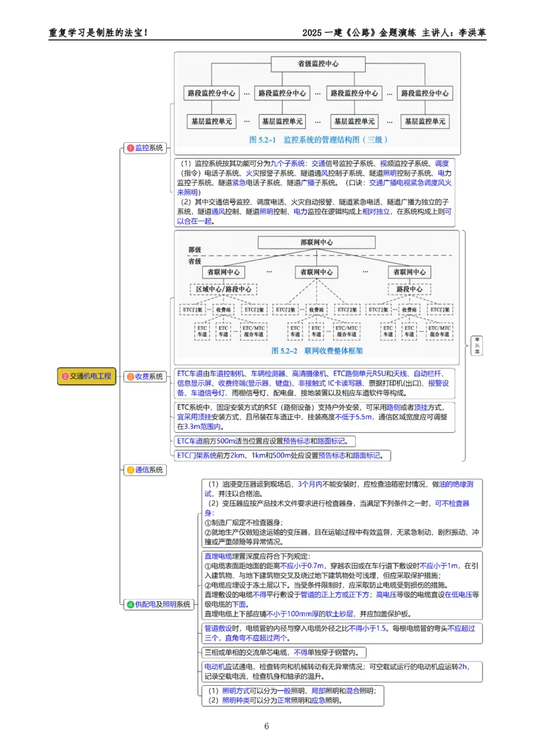Click the 省级监控中心 box atop the structure diagram

click(317, 63)
